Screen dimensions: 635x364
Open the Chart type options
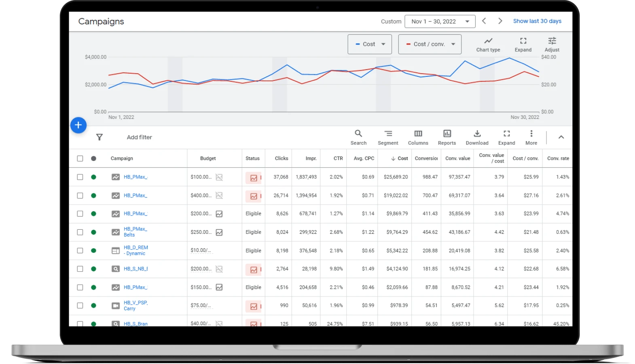point(488,44)
